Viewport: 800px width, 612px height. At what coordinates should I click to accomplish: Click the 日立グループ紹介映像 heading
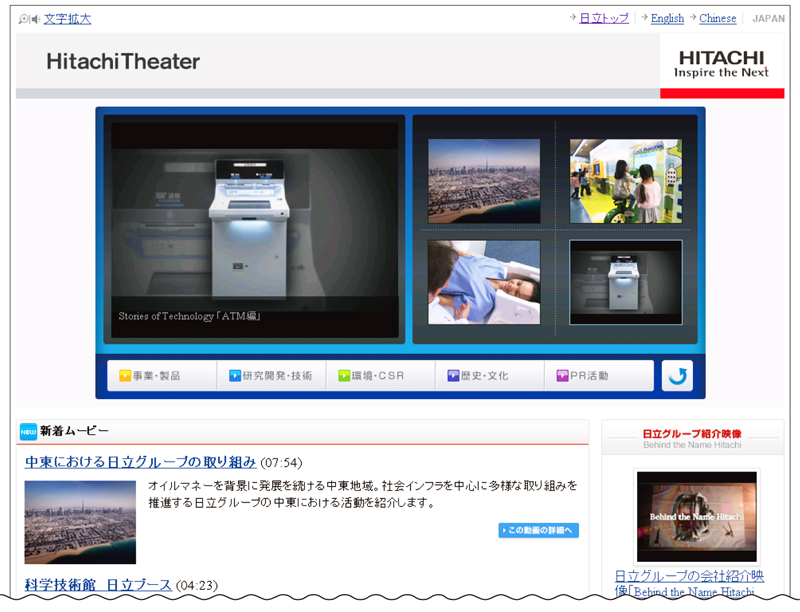coord(692,434)
